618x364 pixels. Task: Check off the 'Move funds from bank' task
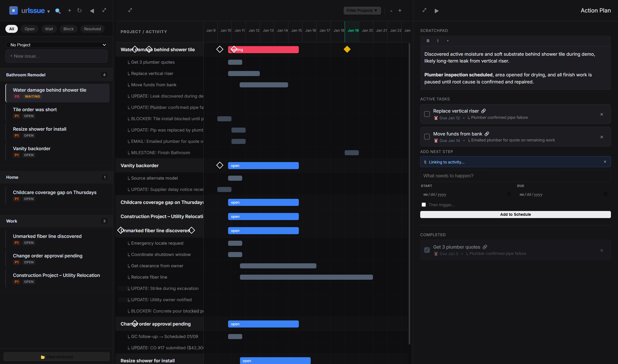tap(427, 137)
